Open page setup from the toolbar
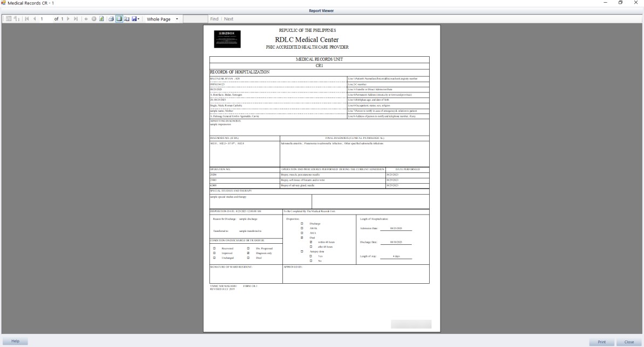The width and height of the screenshot is (644, 347). click(127, 19)
